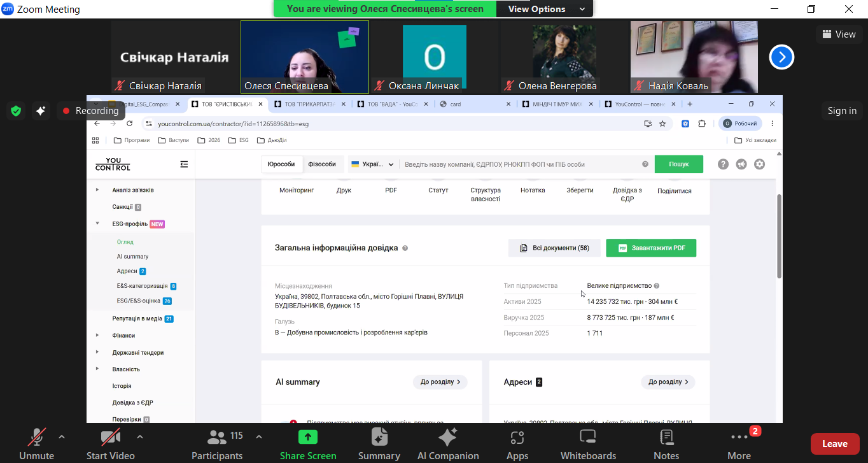868x463 pixels.
Task: Select Олеся Спесивцева's video thumbnail
Action: 305,57
